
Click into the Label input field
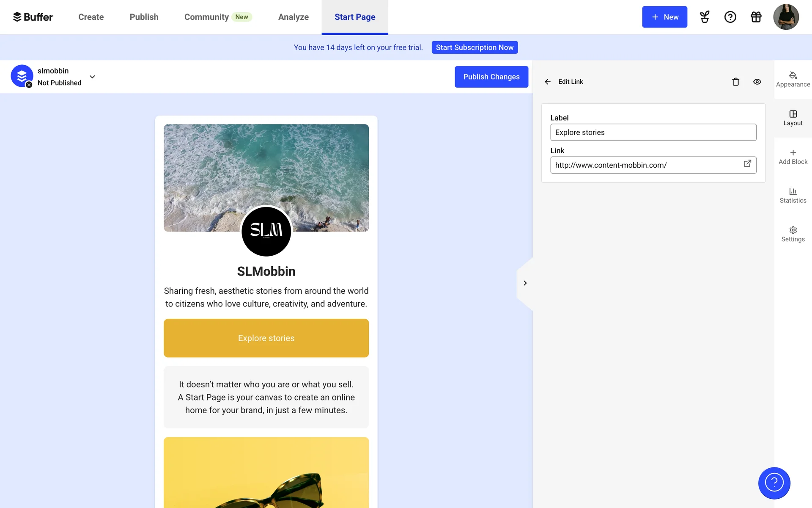pyautogui.click(x=653, y=133)
